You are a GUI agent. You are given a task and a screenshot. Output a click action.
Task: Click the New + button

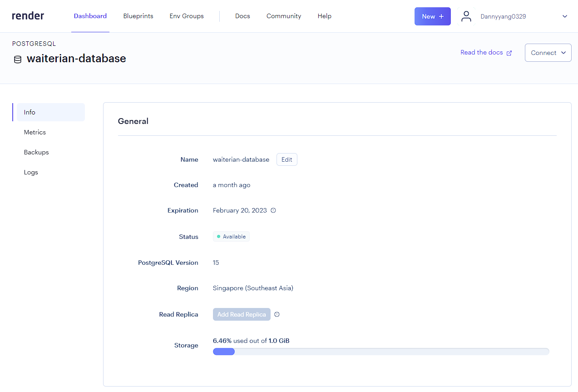click(x=433, y=16)
